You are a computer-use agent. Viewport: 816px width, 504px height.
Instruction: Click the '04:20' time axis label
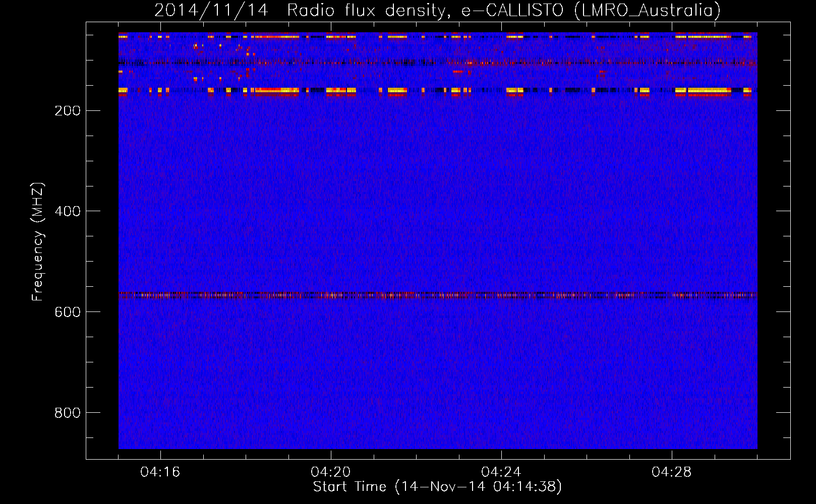pos(331,472)
